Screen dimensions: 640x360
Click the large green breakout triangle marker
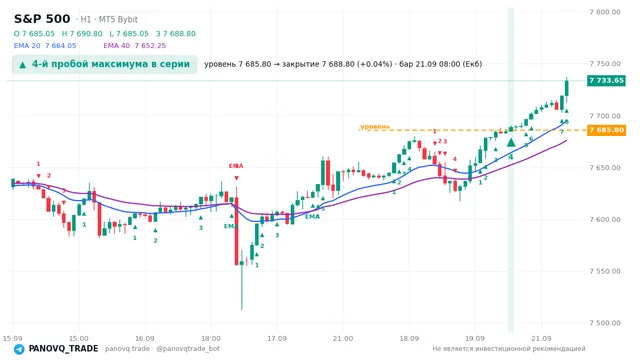coord(511,142)
